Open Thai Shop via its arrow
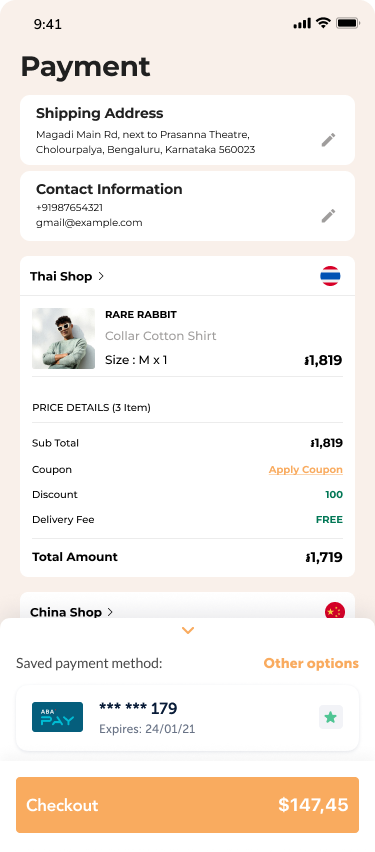Viewport: 375px width, 852px height. click(x=101, y=276)
